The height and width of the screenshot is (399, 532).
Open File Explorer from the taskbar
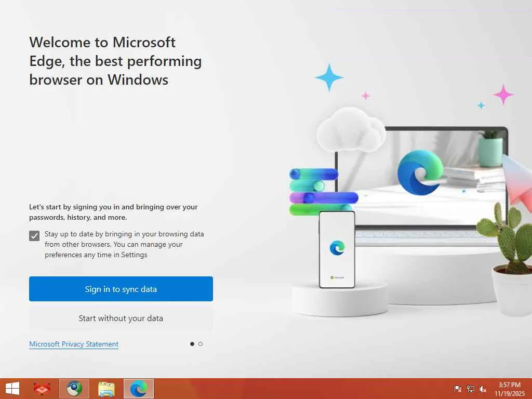tap(106, 389)
